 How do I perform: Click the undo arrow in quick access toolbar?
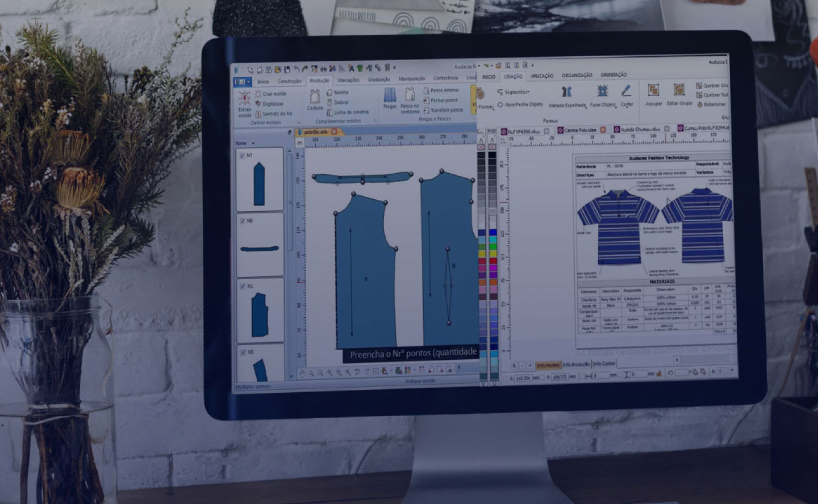[x=296, y=69]
